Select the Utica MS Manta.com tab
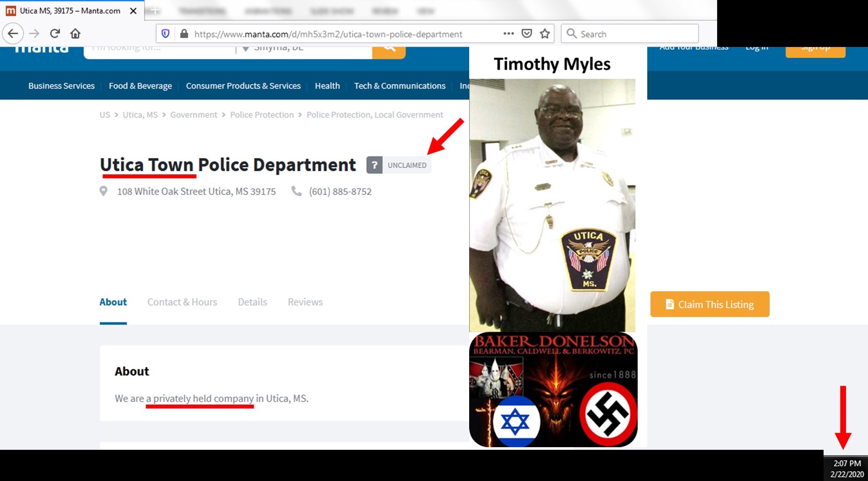 72,11
